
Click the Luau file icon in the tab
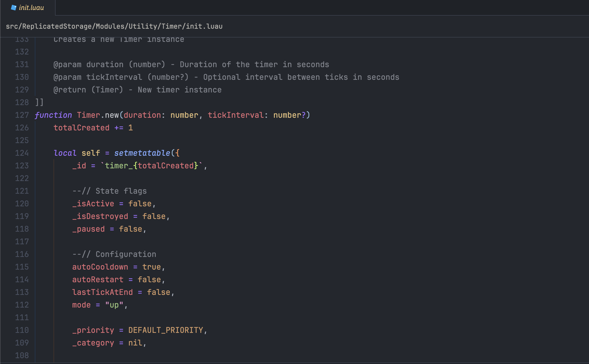pyautogui.click(x=14, y=8)
